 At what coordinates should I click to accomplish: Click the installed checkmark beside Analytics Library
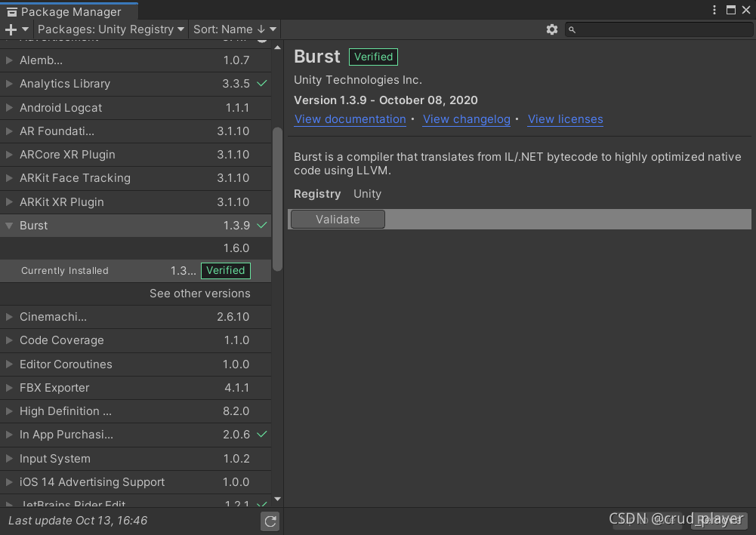(x=262, y=83)
